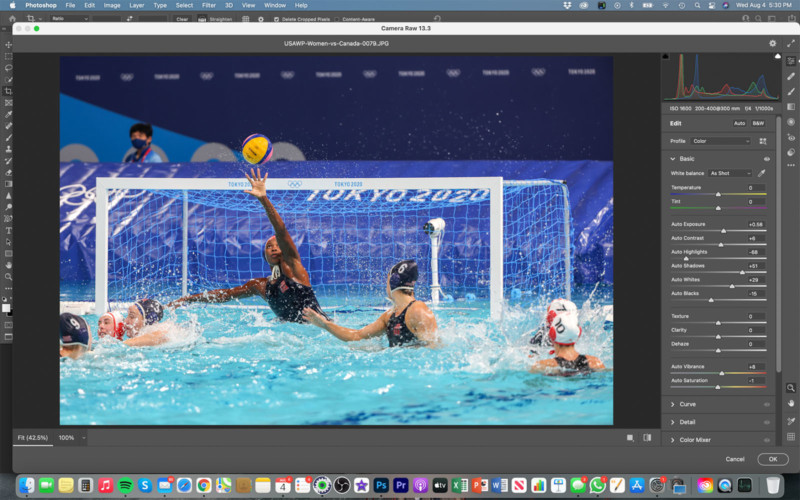Toggle Basic panel visibility eye

tap(766, 159)
